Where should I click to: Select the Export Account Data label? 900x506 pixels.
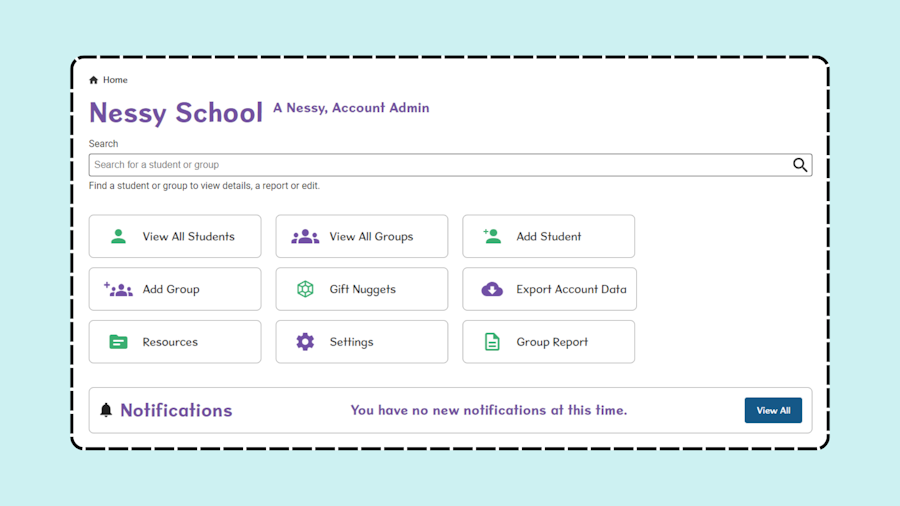coord(571,289)
